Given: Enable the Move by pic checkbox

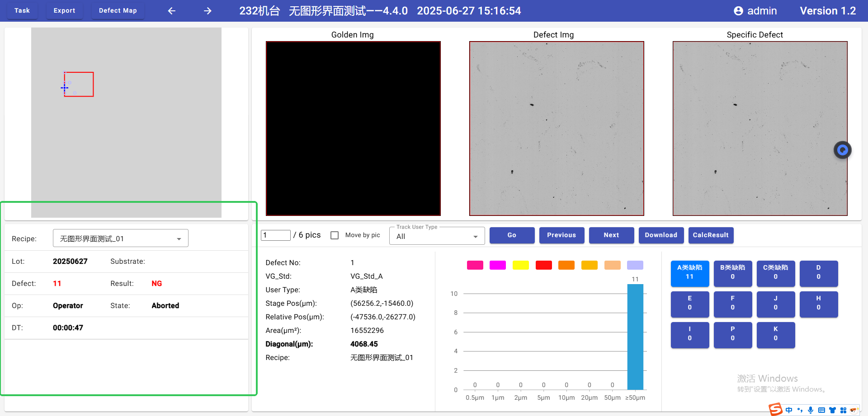Looking at the screenshot, I should 335,235.
